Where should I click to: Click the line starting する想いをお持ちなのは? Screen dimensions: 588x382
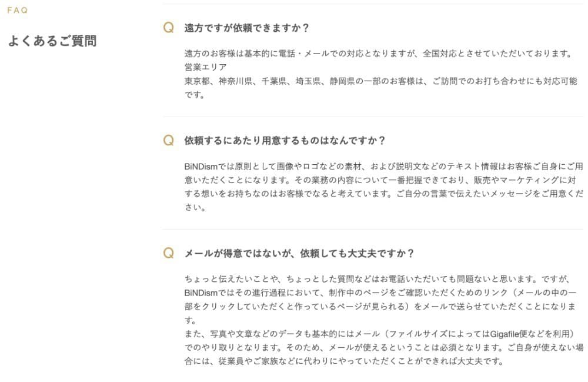tap(383, 194)
